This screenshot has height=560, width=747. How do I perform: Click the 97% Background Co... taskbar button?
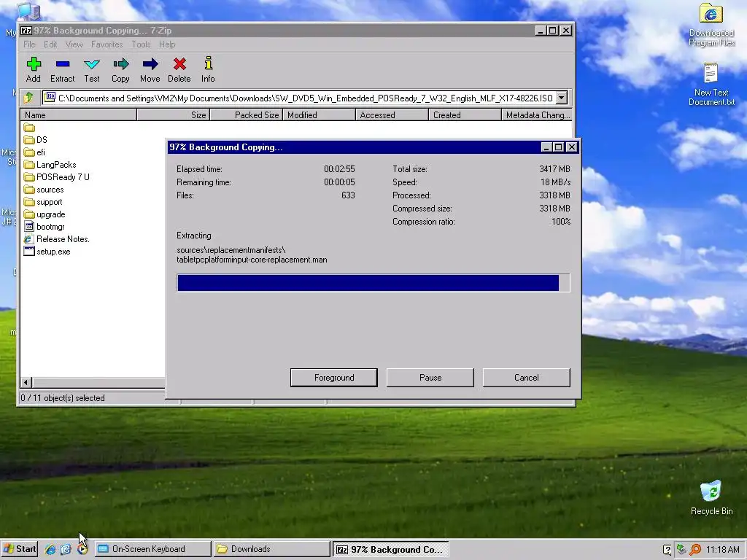tap(390, 549)
